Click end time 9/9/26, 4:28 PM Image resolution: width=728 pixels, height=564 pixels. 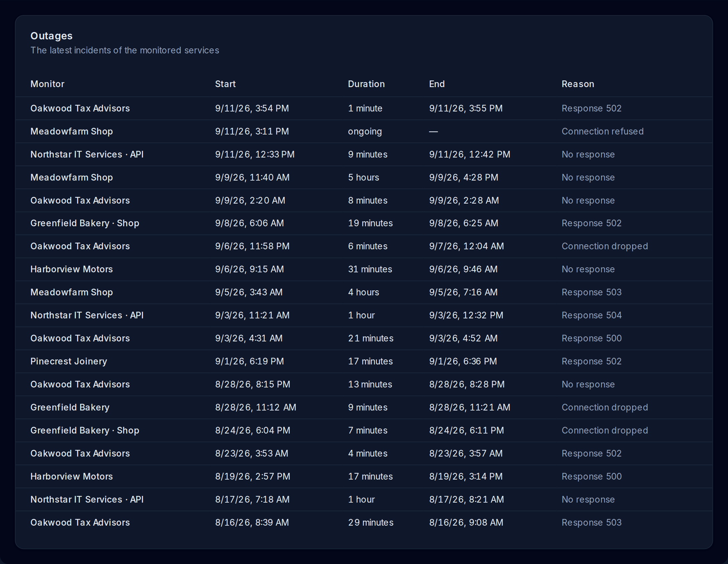pos(464,178)
